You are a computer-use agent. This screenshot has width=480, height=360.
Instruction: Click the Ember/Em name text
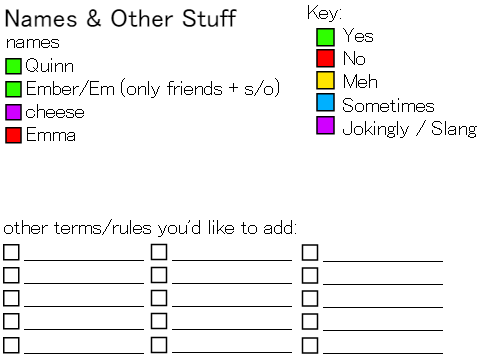pos(70,89)
